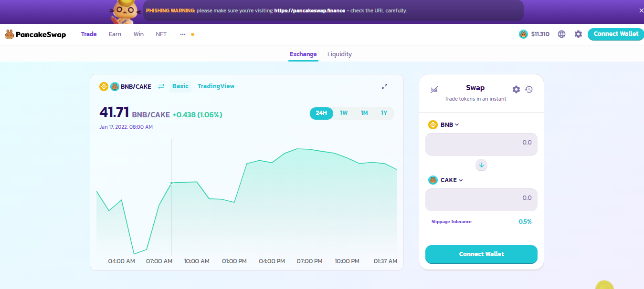Select the TradingView chart view
The image size is (644, 289).
tap(216, 86)
